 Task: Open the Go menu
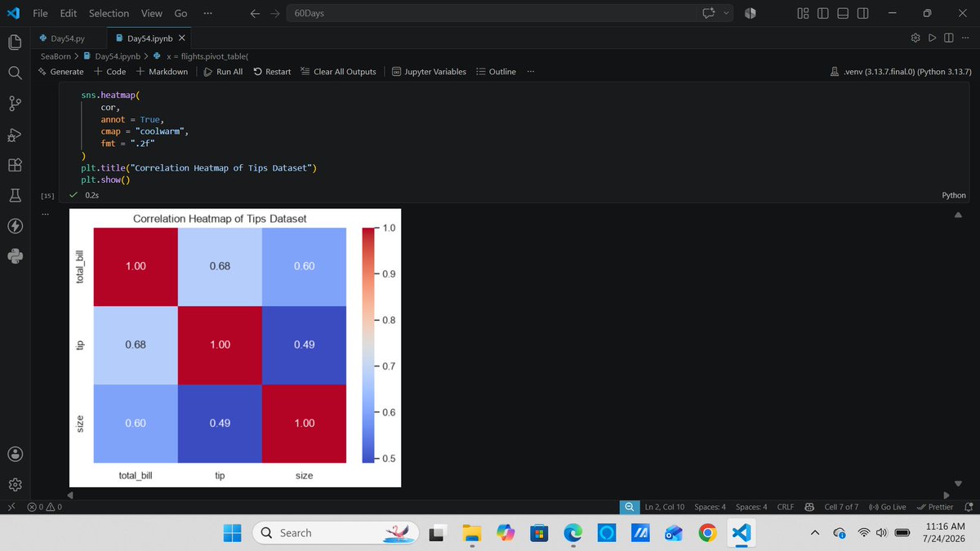pos(180,13)
